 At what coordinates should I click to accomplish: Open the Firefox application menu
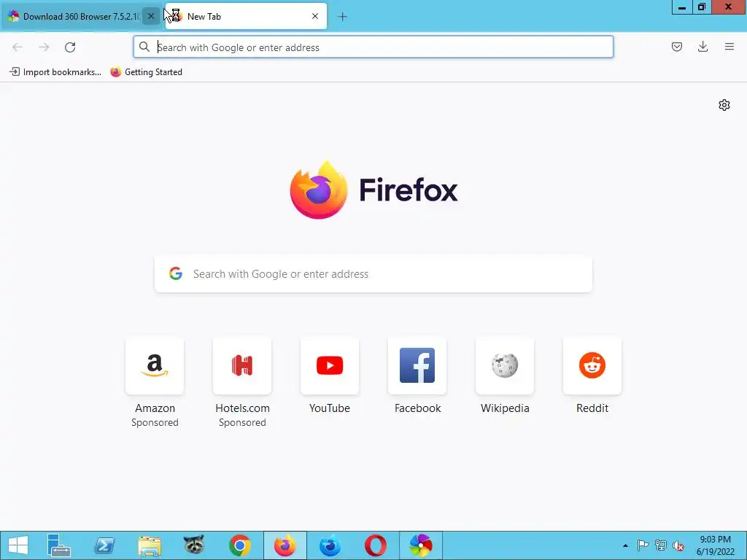pyautogui.click(x=729, y=47)
